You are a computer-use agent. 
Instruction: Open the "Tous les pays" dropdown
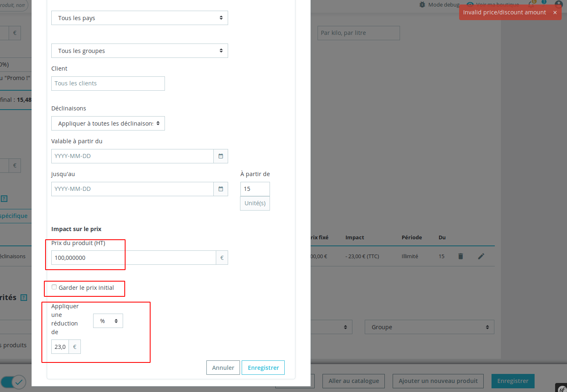coord(139,18)
